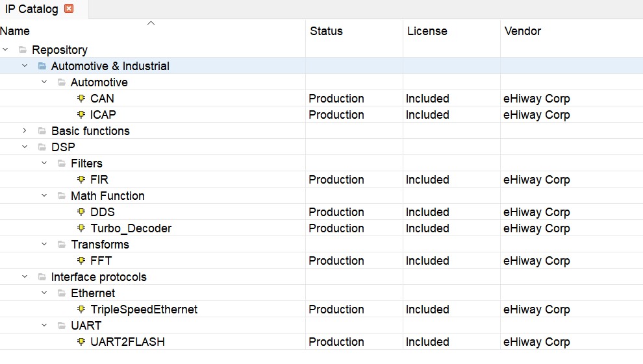
Task: Click the Turbo_Decoder IP core icon
Action: pos(81,228)
